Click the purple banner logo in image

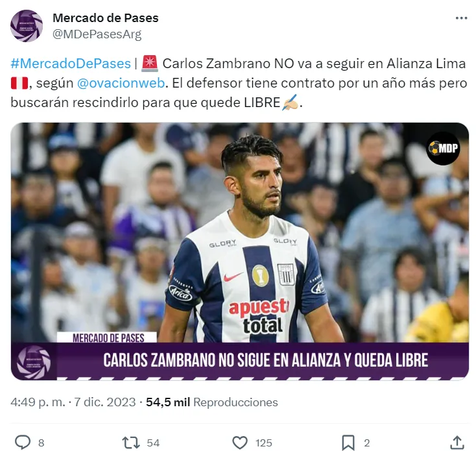point(33,362)
